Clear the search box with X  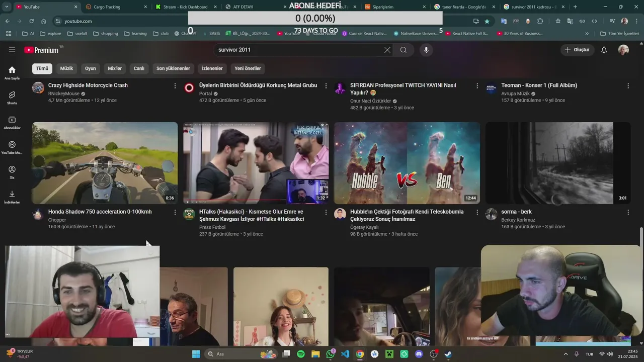pos(387,50)
